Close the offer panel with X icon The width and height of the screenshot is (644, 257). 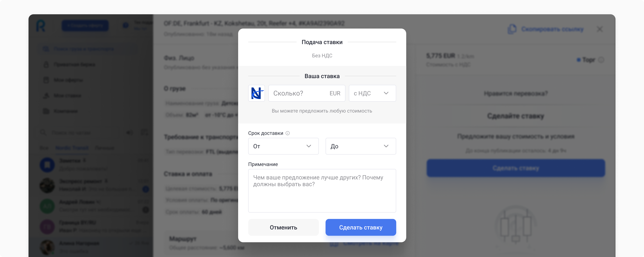[x=600, y=29]
